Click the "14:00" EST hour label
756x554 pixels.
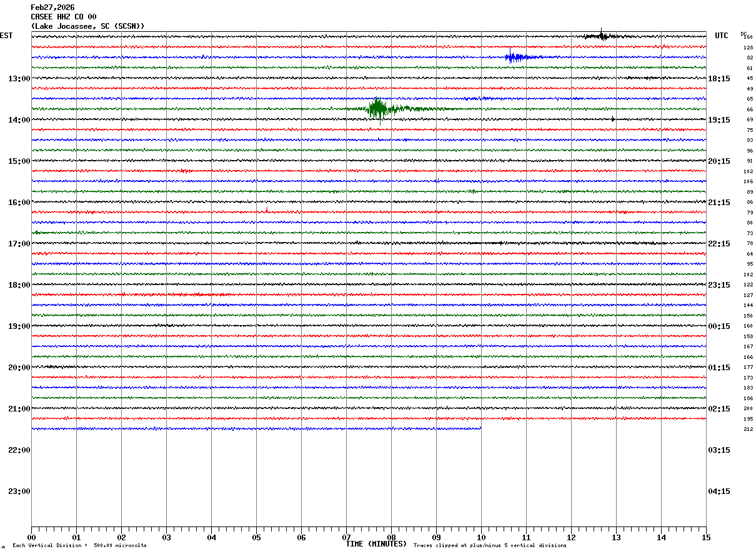pos(19,119)
